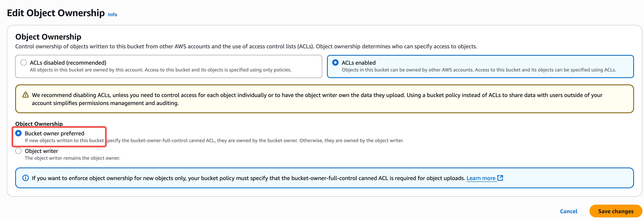Screen dimensions: 644x220
Task: Cancel editing object ownership
Action: (x=568, y=211)
